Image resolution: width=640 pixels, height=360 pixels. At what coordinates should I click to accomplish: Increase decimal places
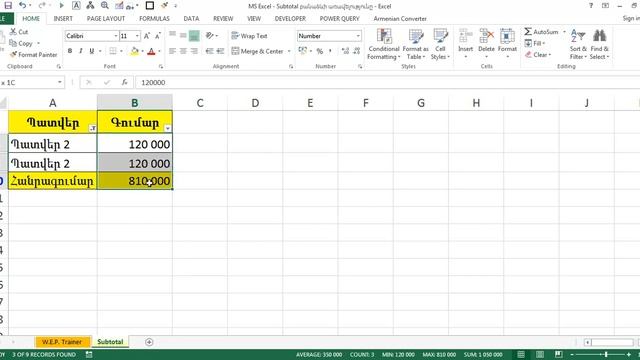(x=345, y=51)
